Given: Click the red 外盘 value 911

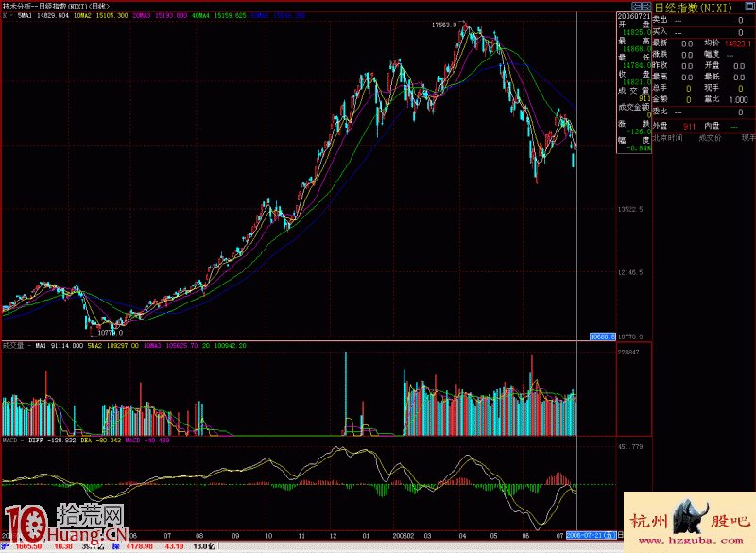Looking at the screenshot, I should tap(690, 127).
